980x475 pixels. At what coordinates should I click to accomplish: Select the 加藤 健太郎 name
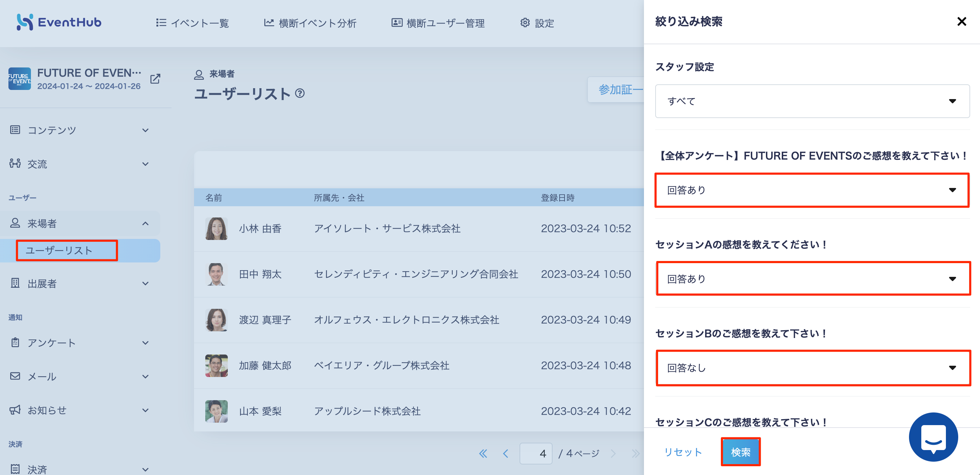pyautogui.click(x=265, y=365)
